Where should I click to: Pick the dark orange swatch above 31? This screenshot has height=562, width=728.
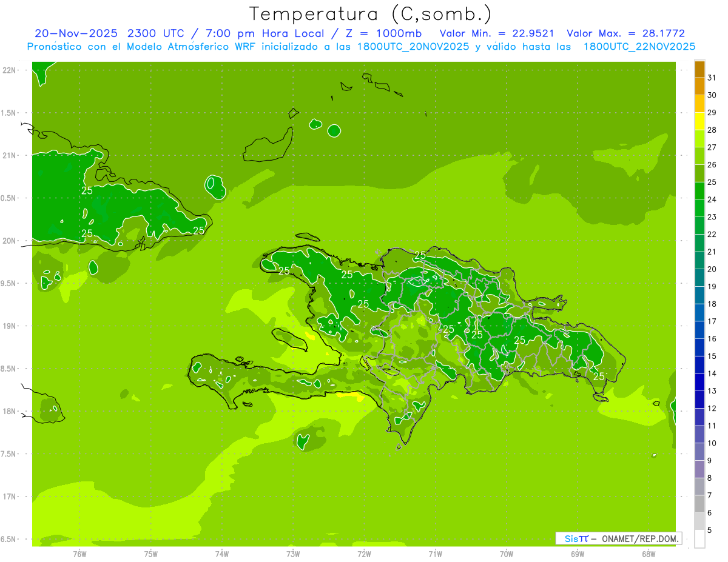pyautogui.click(x=699, y=69)
